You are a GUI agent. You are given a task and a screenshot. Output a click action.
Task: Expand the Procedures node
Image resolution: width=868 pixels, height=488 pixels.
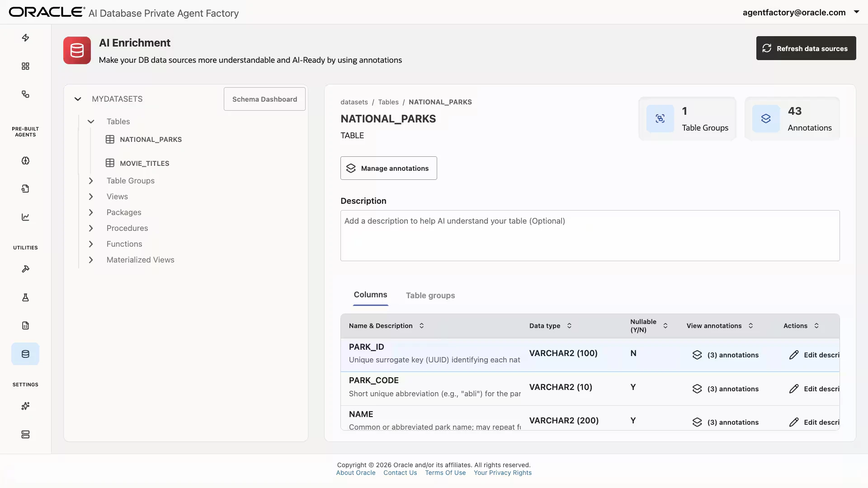pyautogui.click(x=91, y=228)
